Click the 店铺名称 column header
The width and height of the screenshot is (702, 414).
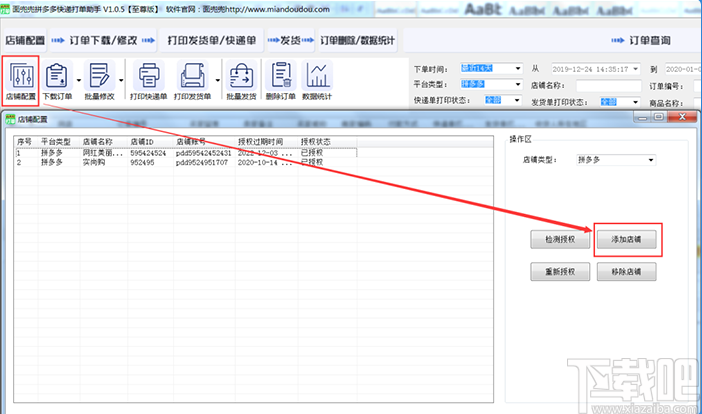coord(104,142)
